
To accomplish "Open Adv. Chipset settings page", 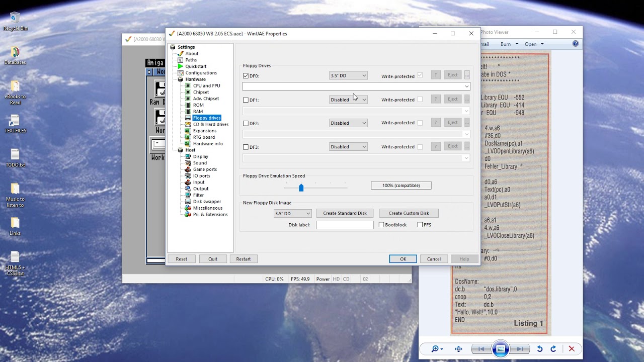I will coord(206,99).
